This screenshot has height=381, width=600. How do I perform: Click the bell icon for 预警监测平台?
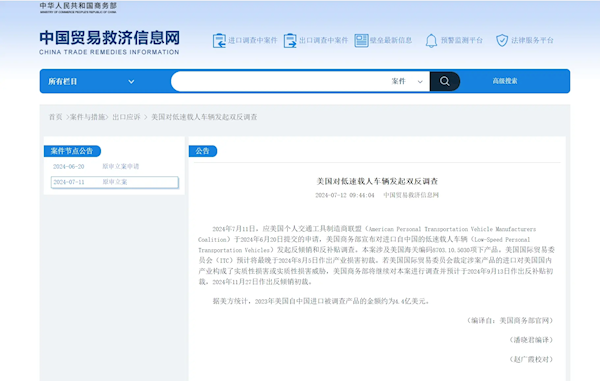[x=431, y=41]
